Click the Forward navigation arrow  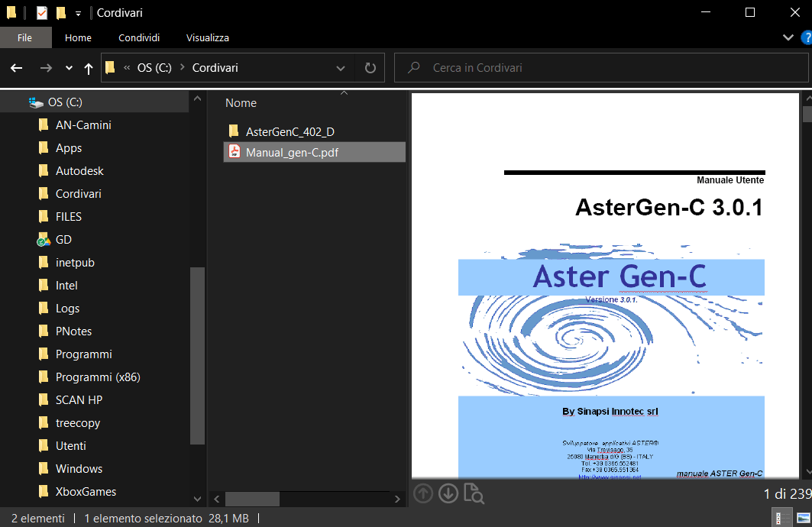(x=46, y=68)
